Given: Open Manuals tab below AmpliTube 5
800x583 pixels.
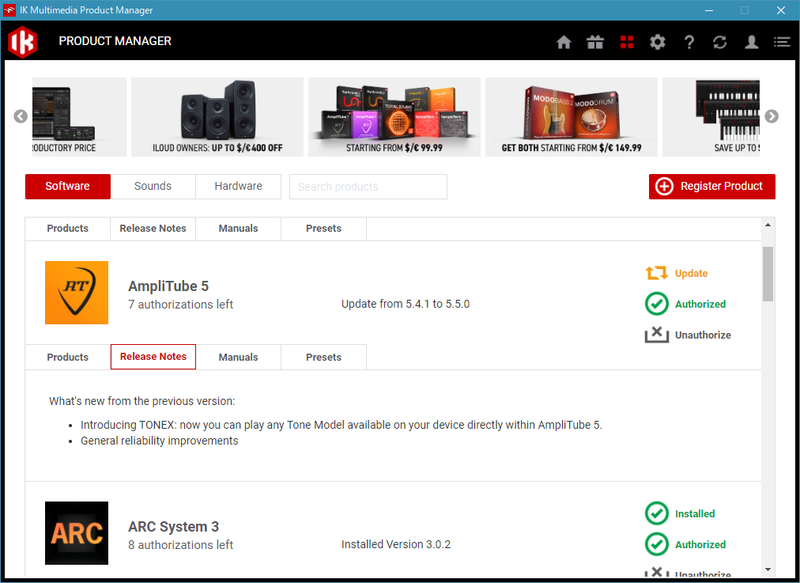Looking at the screenshot, I should point(238,357).
